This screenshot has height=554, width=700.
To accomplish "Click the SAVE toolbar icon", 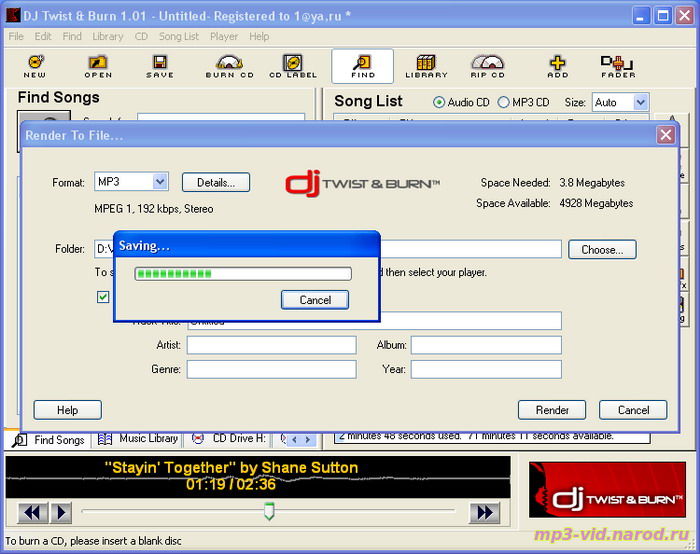I will 160,67.
